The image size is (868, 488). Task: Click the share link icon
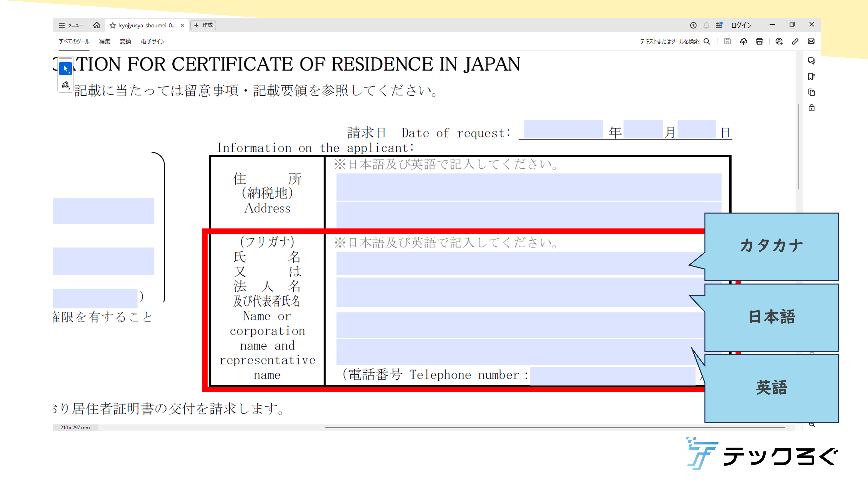coord(795,41)
